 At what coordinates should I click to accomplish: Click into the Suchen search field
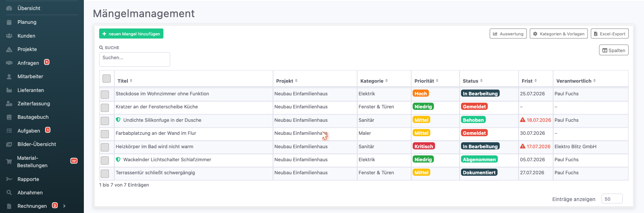pos(135,59)
